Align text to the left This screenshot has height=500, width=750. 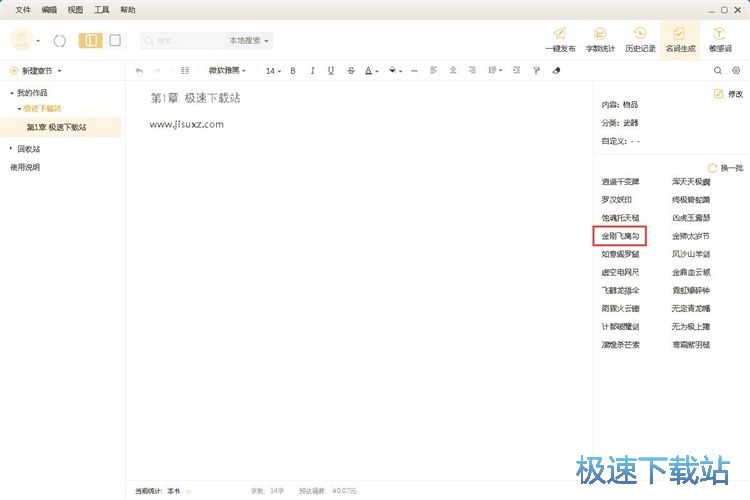pyautogui.click(x=433, y=70)
